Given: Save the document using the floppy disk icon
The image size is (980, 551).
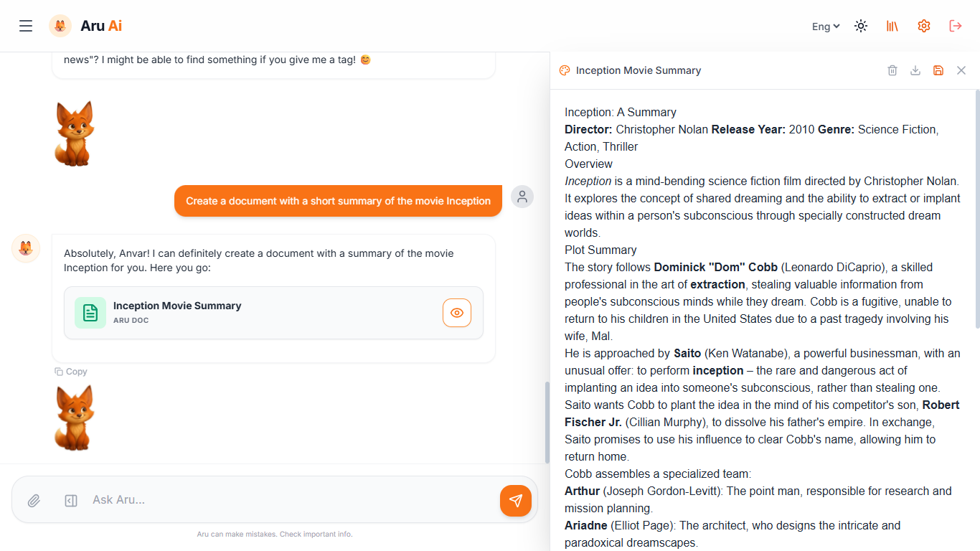Looking at the screenshot, I should 938,70.
